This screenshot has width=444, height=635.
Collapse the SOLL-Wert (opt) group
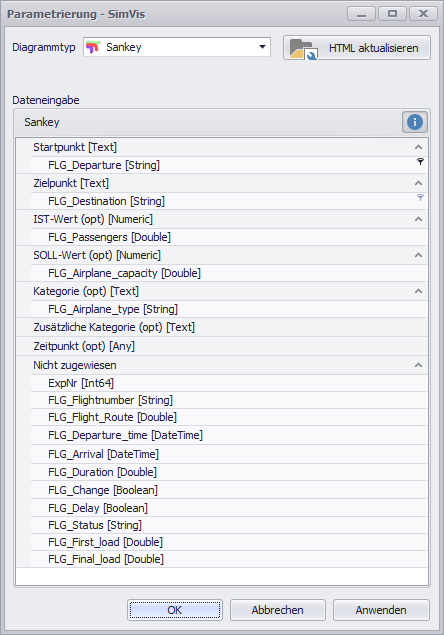[x=418, y=255]
